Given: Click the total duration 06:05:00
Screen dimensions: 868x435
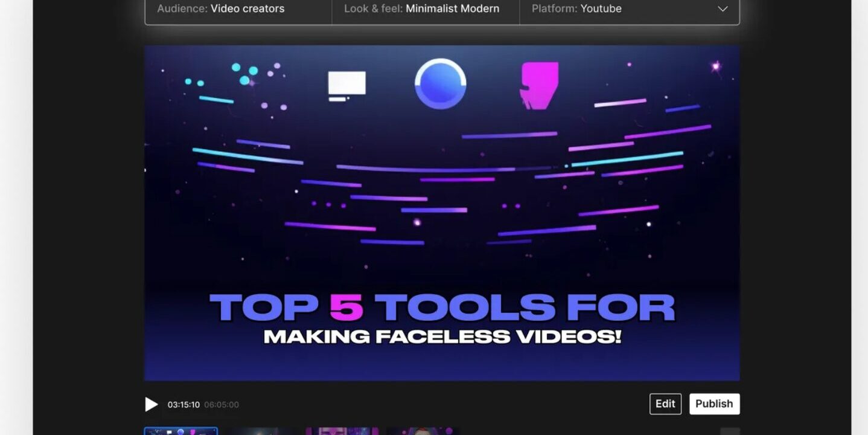Looking at the screenshot, I should [221, 405].
